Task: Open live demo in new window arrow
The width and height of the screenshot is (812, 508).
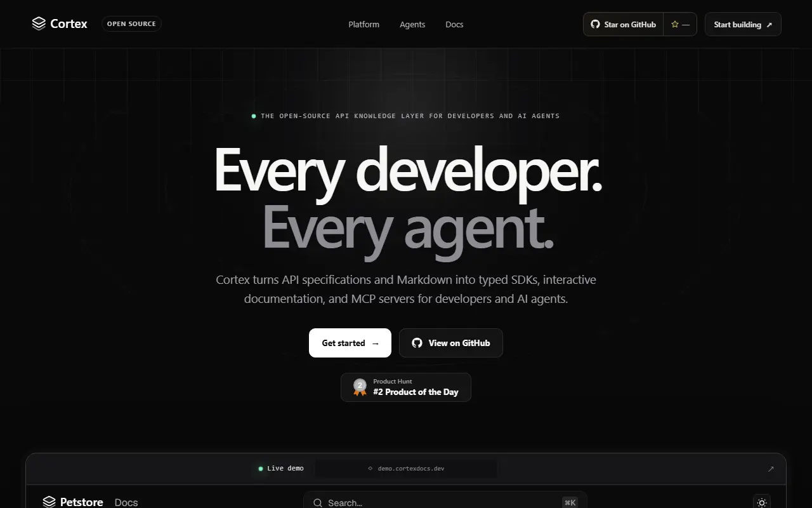Action: pyautogui.click(x=771, y=469)
